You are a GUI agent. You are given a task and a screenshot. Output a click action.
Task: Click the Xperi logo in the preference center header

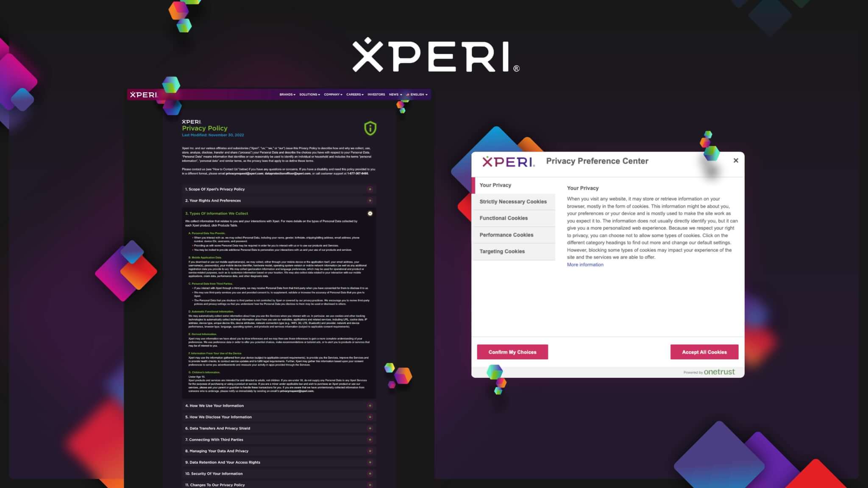point(508,161)
